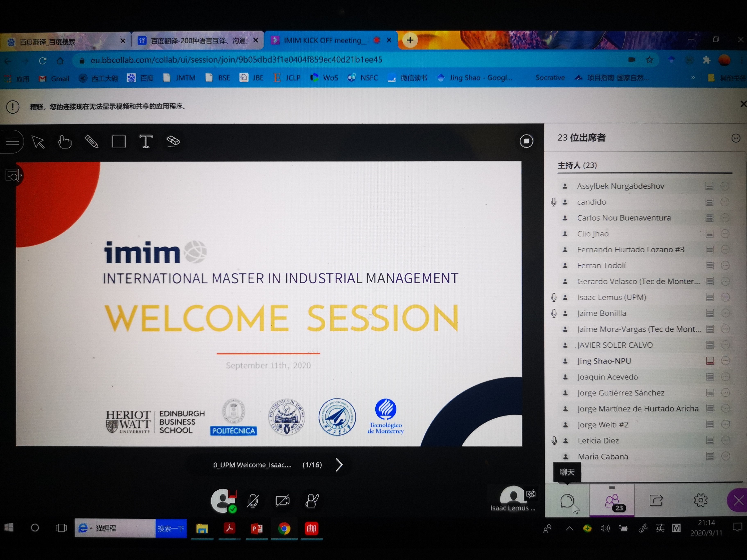Click the browser address bar URL
Image resolution: width=747 pixels, height=560 pixels.
[x=236, y=60]
